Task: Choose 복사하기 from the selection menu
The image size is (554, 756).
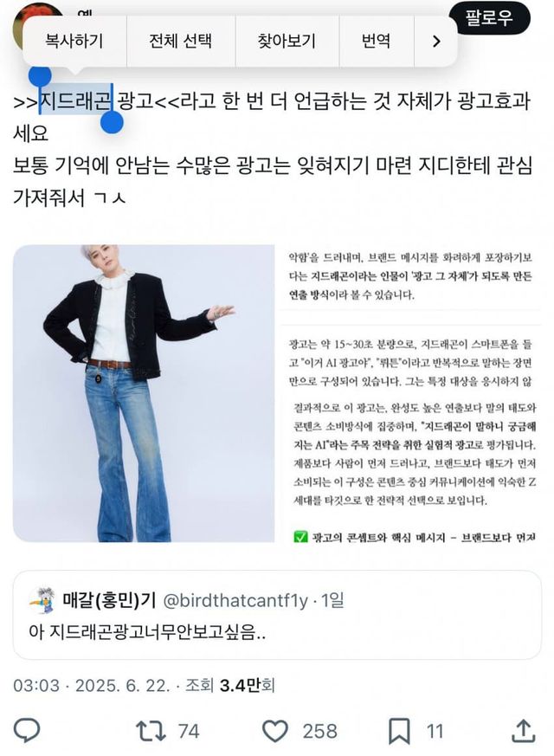Action: coord(74,41)
